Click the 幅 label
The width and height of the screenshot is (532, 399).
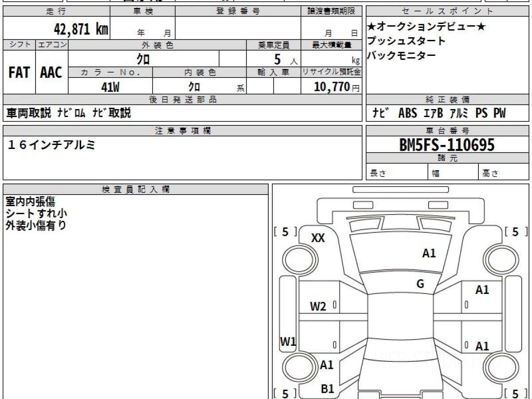(x=436, y=174)
